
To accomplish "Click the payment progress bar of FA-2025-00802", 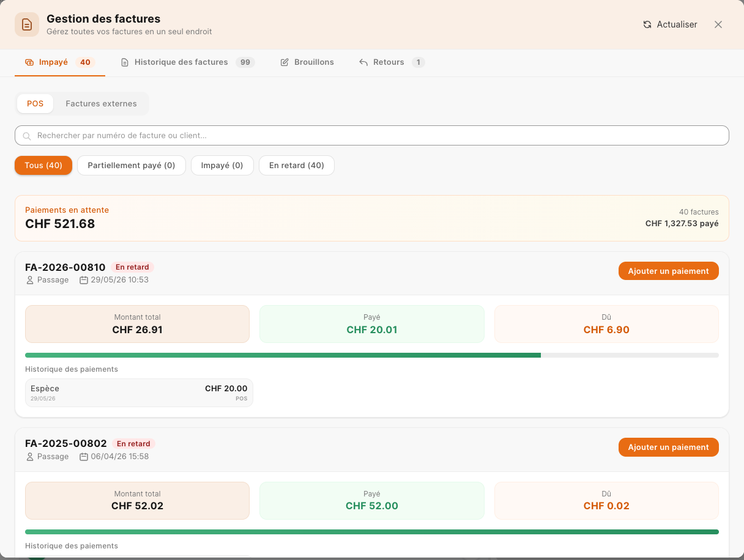I will [372, 532].
